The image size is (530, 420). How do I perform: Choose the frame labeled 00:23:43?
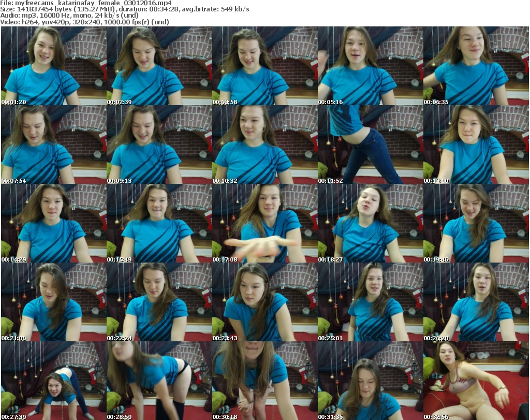coord(264,302)
